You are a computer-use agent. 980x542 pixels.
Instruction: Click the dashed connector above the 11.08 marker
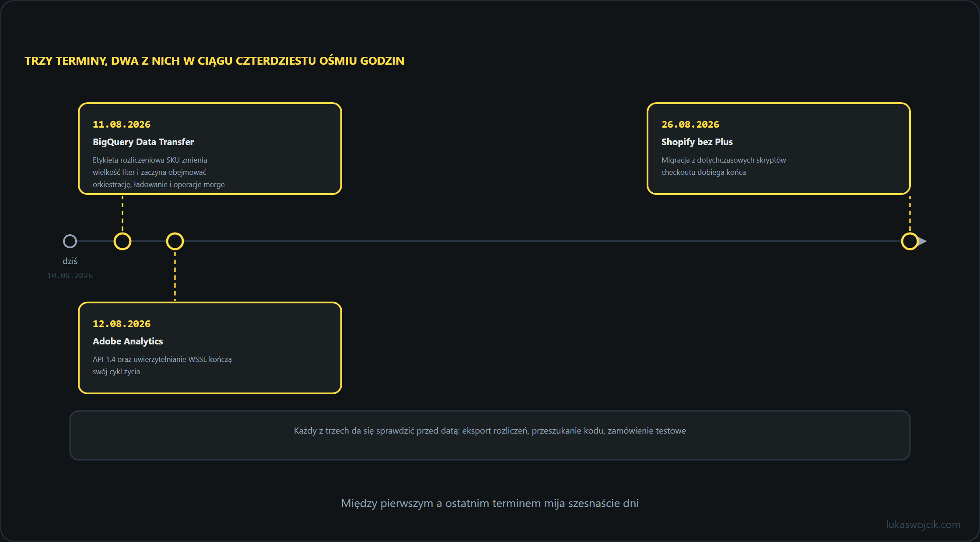(122, 213)
